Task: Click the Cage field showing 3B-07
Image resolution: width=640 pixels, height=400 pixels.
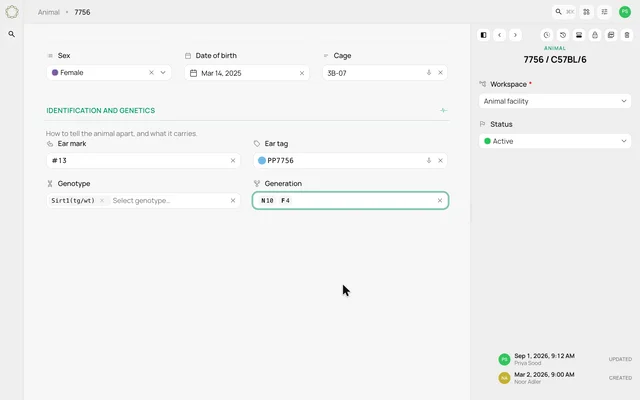Action: pyautogui.click(x=385, y=73)
